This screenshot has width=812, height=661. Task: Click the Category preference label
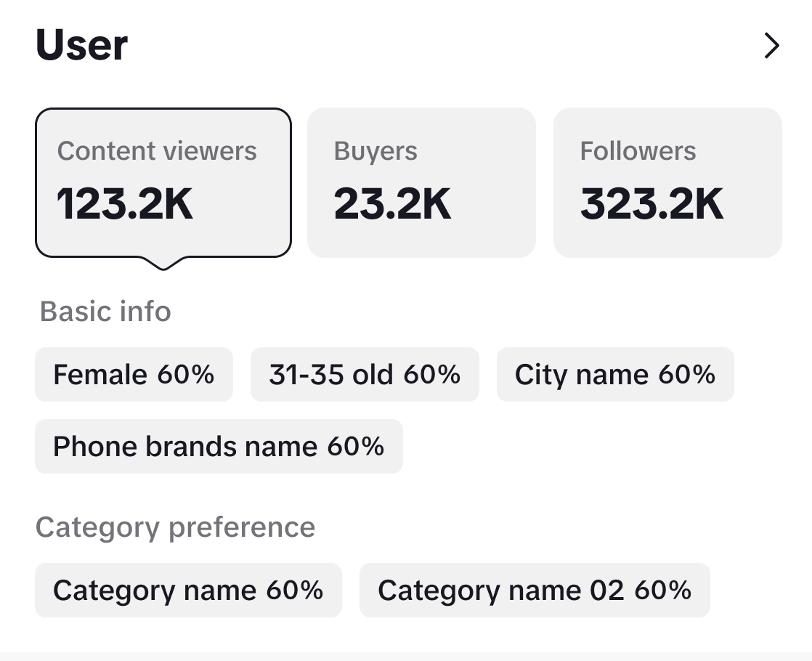(175, 527)
